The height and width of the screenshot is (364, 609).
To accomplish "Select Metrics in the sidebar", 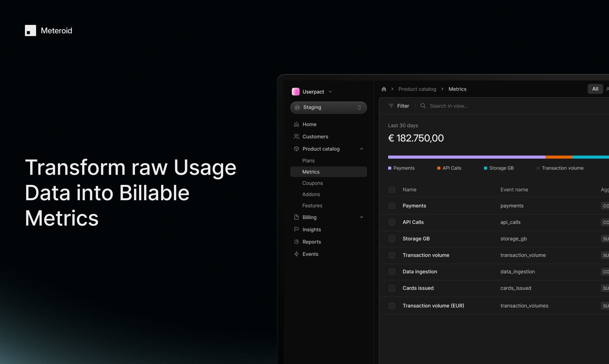I will pyautogui.click(x=329, y=172).
